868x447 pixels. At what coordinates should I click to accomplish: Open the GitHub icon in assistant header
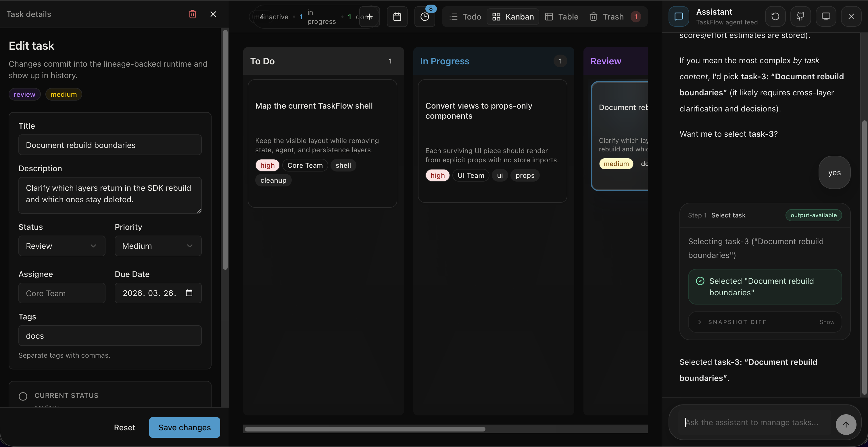[800, 16]
